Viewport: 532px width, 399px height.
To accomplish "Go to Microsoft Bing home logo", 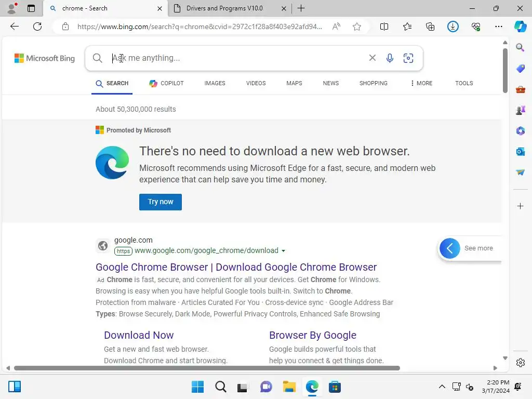I will click(45, 58).
